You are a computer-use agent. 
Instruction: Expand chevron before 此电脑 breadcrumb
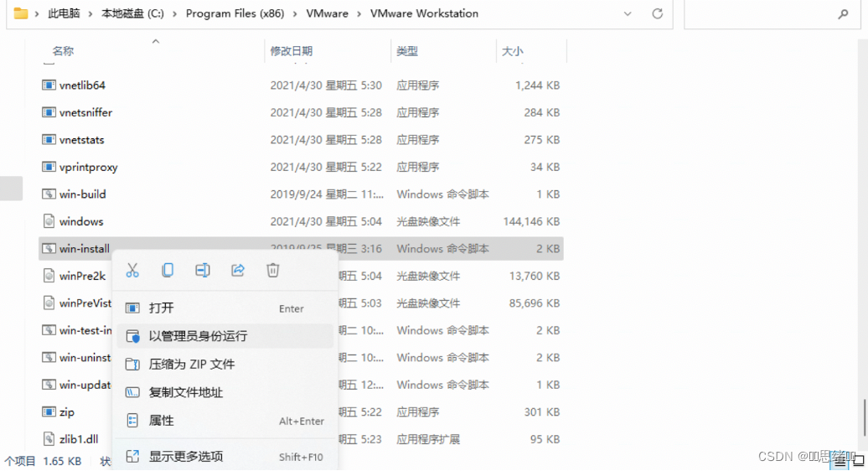click(37, 14)
